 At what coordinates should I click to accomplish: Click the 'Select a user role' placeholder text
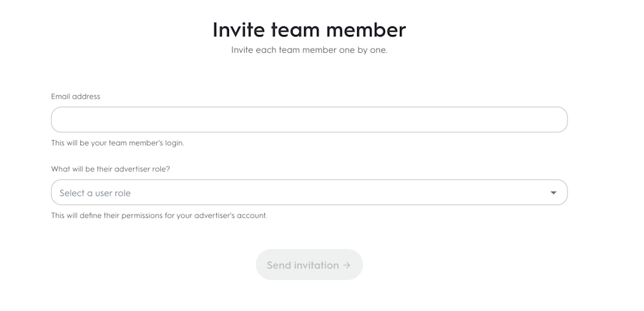(x=95, y=193)
